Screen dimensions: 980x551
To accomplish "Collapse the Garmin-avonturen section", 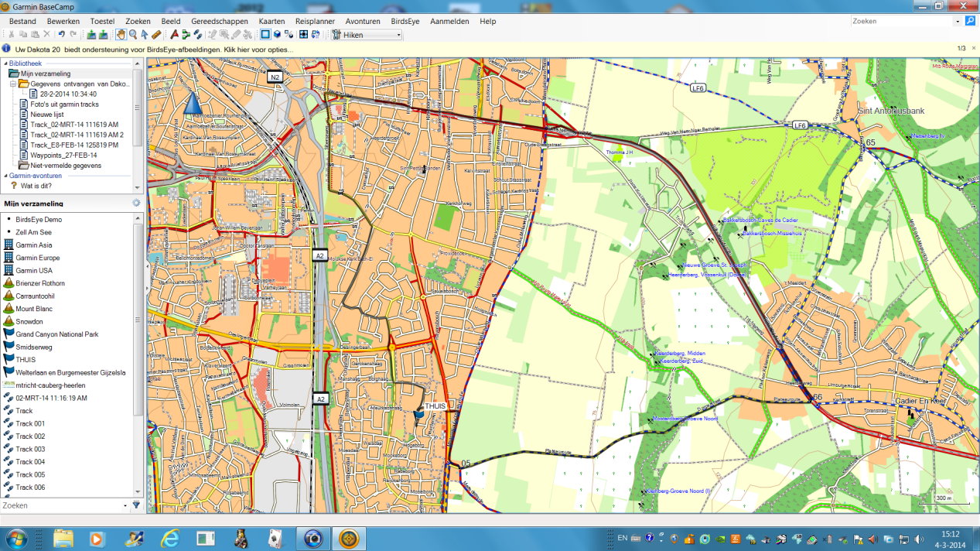I will 5,176.
